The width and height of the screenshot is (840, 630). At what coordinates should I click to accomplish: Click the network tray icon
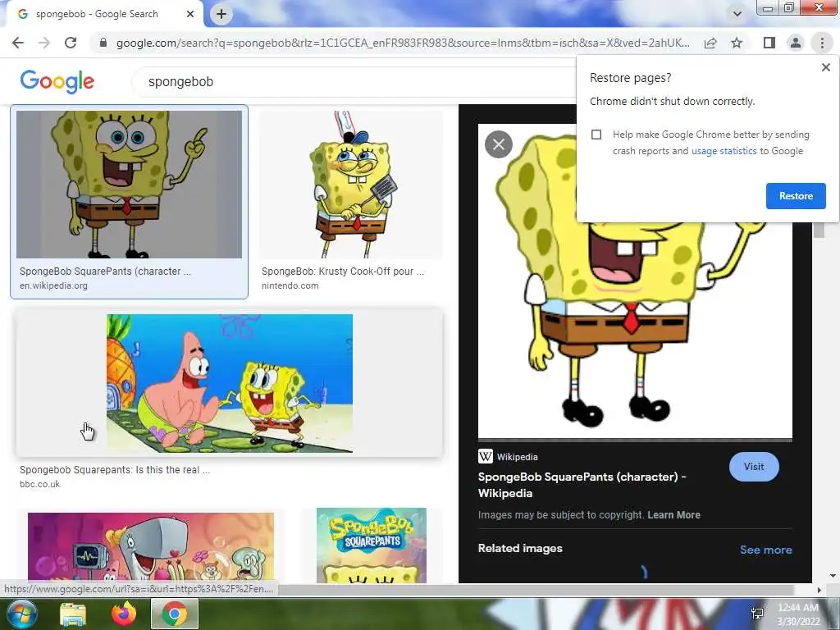pyautogui.click(x=757, y=614)
